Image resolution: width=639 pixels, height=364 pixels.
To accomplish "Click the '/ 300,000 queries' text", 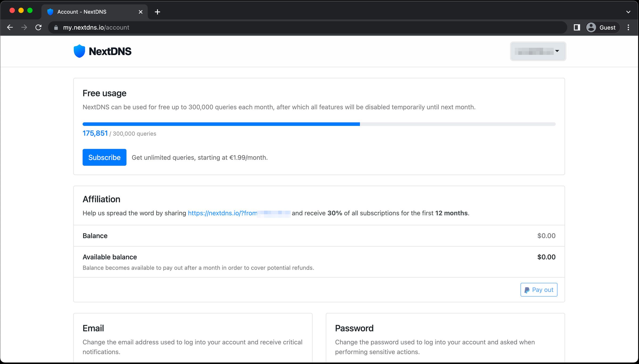I will [x=133, y=134].
